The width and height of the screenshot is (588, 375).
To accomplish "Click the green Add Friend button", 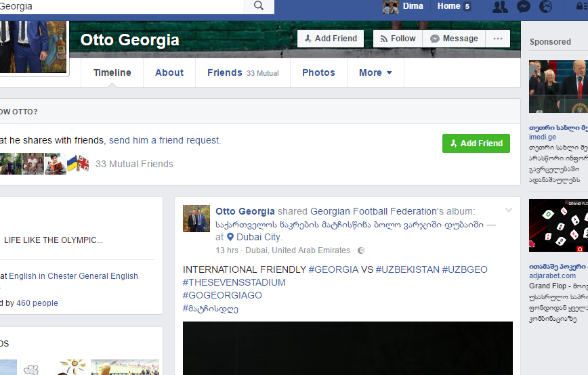I will point(476,144).
